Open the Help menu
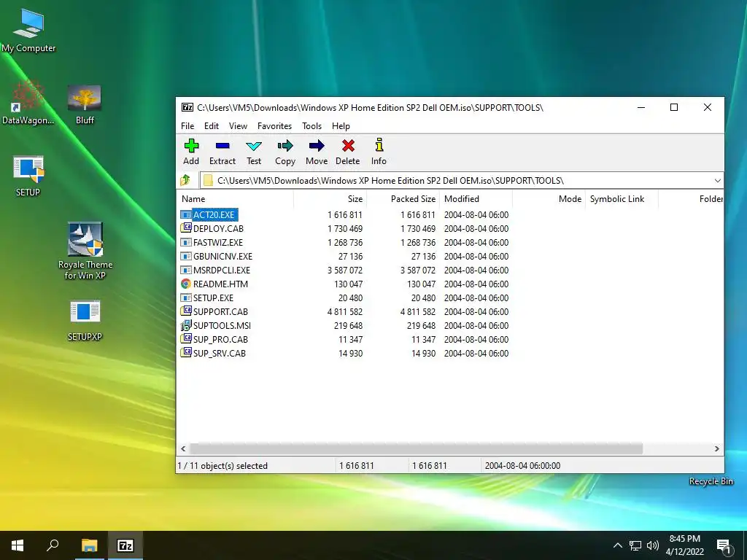Image resolution: width=747 pixels, height=560 pixels. click(x=341, y=125)
